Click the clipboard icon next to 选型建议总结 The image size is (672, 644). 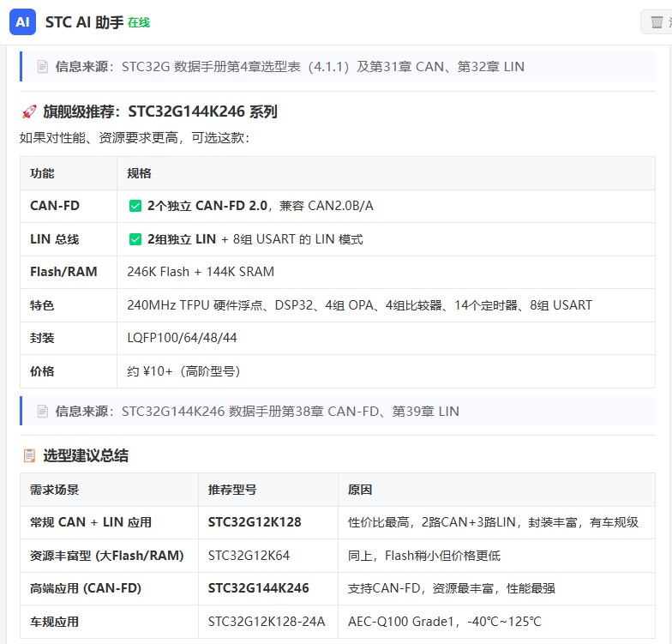pos(29,455)
